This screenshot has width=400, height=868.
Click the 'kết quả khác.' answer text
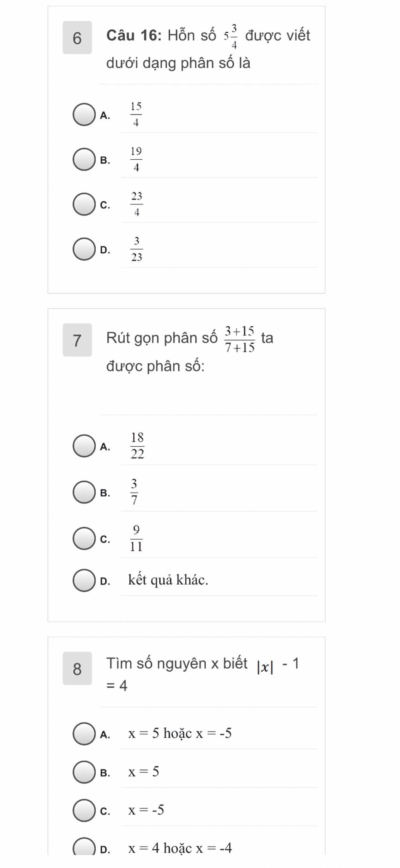coord(168,580)
